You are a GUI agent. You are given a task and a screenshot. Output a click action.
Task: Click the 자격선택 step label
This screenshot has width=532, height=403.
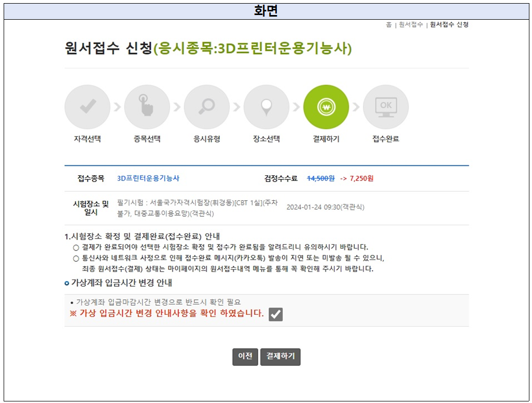[88, 139]
